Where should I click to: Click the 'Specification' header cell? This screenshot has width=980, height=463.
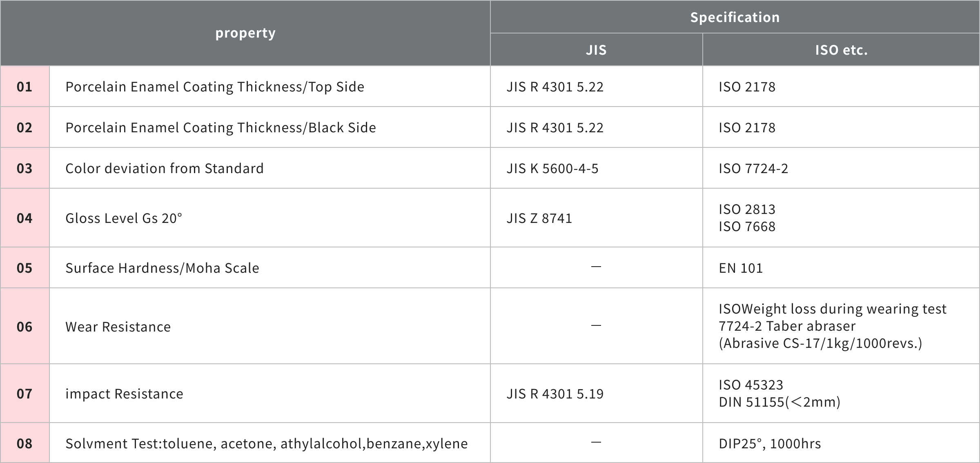pyautogui.click(x=735, y=17)
